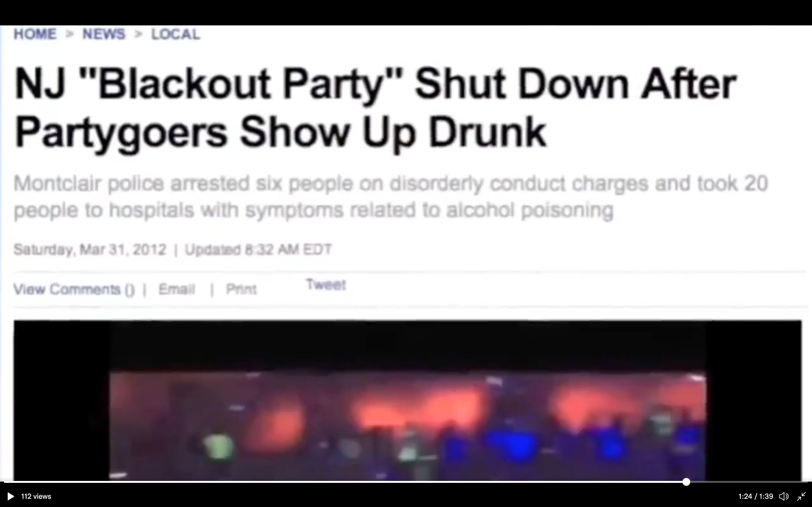This screenshot has width=812, height=507.
Task: Click the arrow between NEWS and LOCAL
Action: (138, 34)
